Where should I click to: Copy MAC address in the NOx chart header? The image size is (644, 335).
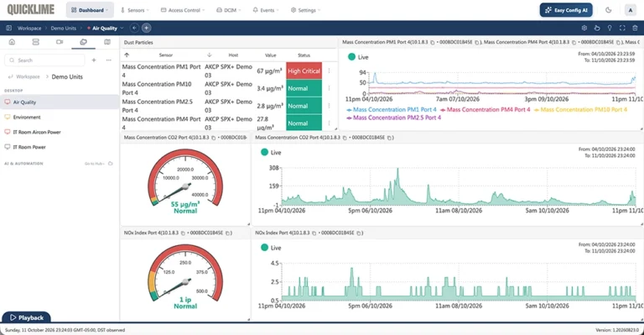point(358,233)
